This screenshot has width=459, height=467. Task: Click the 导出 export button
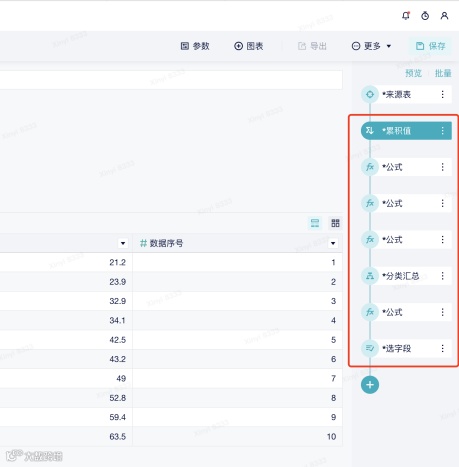tap(312, 46)
